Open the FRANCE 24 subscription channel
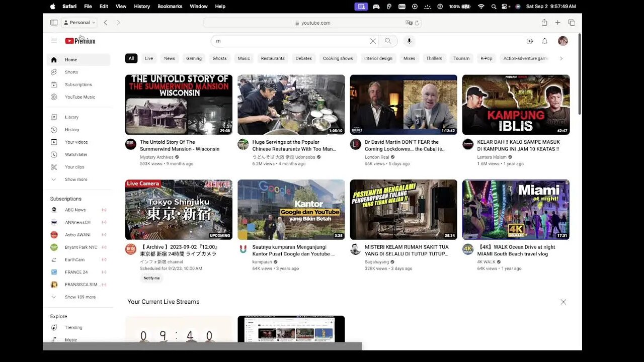This screenshot has height=362, width=644. tap(78, 272)
